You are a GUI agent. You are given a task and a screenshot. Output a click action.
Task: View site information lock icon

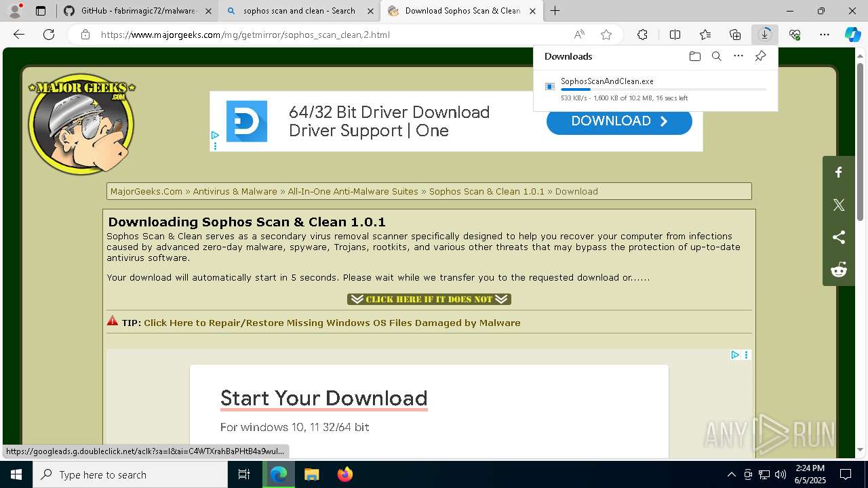click(x=85, y=35)
